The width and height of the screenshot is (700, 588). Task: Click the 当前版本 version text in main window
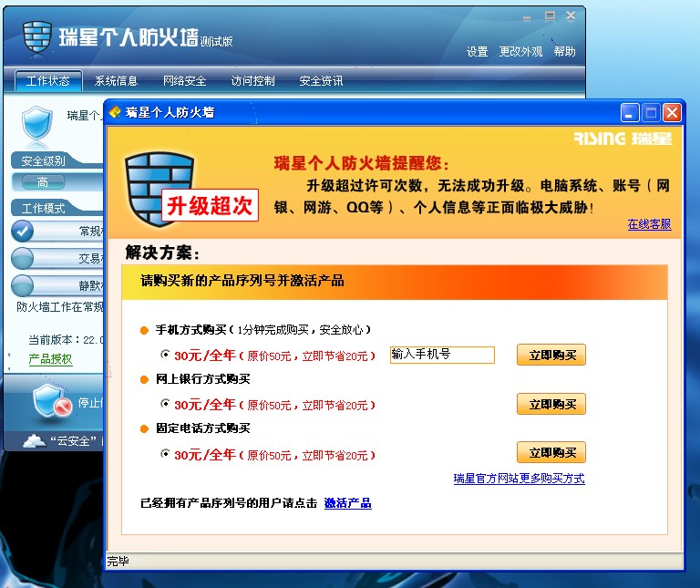click(66, 340)
